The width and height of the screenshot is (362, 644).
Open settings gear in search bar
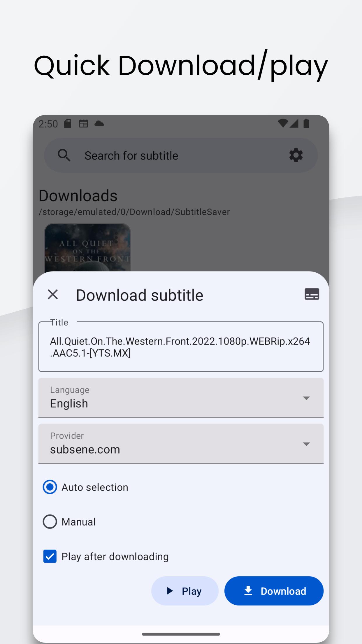click(x=296, y=155)
